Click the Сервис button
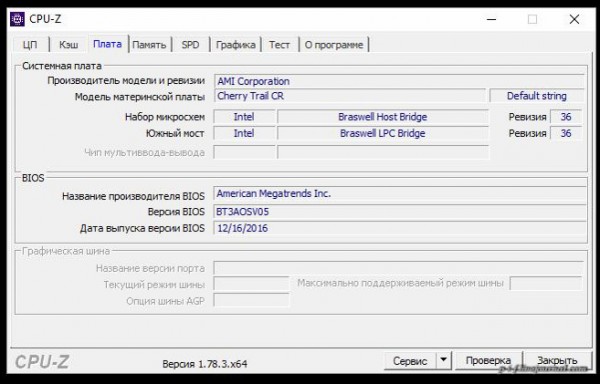 pyautogui.click(x=410, y=361)
